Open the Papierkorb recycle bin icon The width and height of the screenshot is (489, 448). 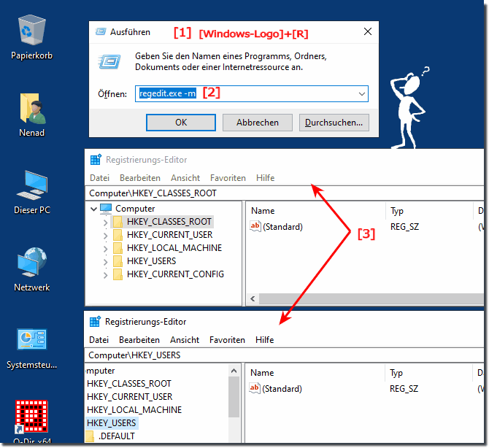[31, 31]
